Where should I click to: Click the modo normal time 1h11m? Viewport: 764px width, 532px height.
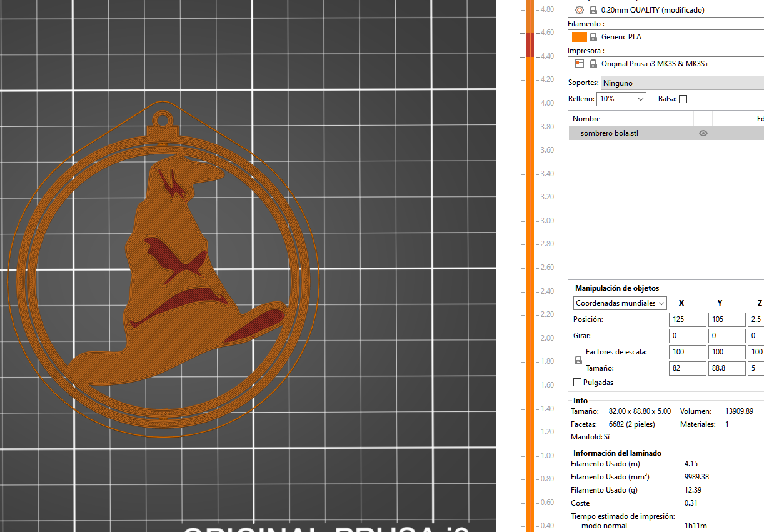(696, 526)
